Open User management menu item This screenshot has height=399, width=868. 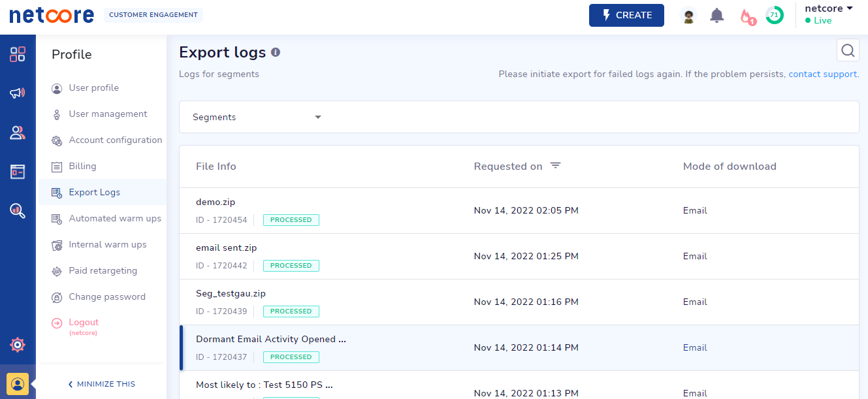click(x=108, y=114)
